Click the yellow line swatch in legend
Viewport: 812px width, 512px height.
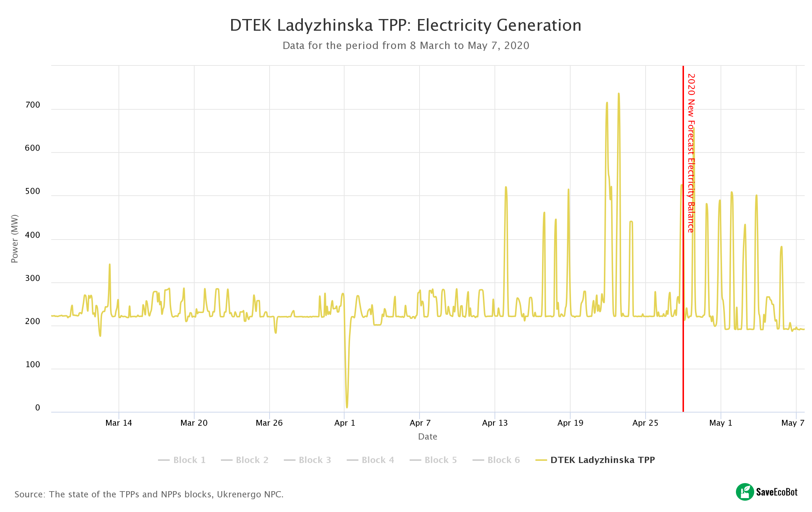[x=541, y=460]
